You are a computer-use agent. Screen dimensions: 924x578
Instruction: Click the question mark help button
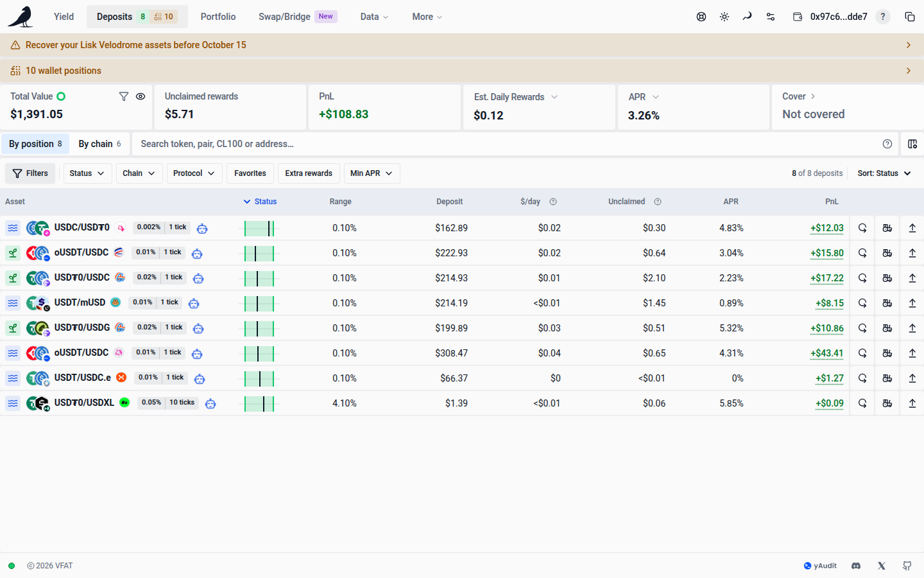[x=883, y=17]
